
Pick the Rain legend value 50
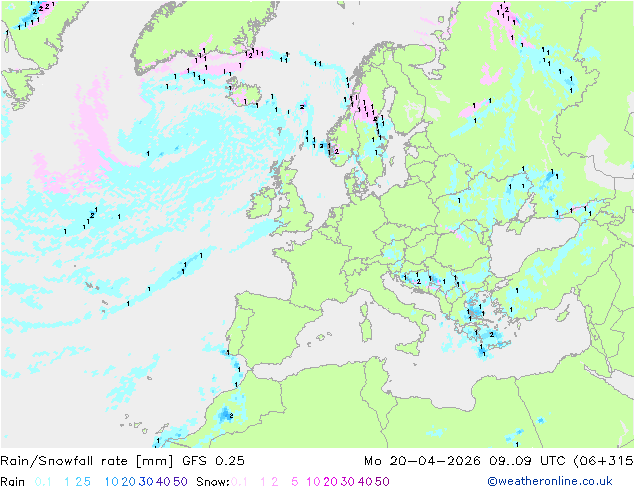tap(180, 482)
